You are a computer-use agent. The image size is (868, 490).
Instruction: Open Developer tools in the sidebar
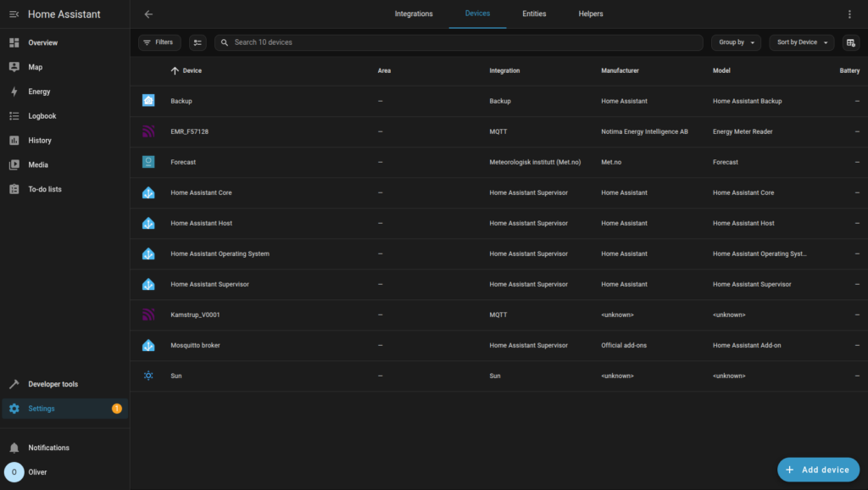[53, 384]
